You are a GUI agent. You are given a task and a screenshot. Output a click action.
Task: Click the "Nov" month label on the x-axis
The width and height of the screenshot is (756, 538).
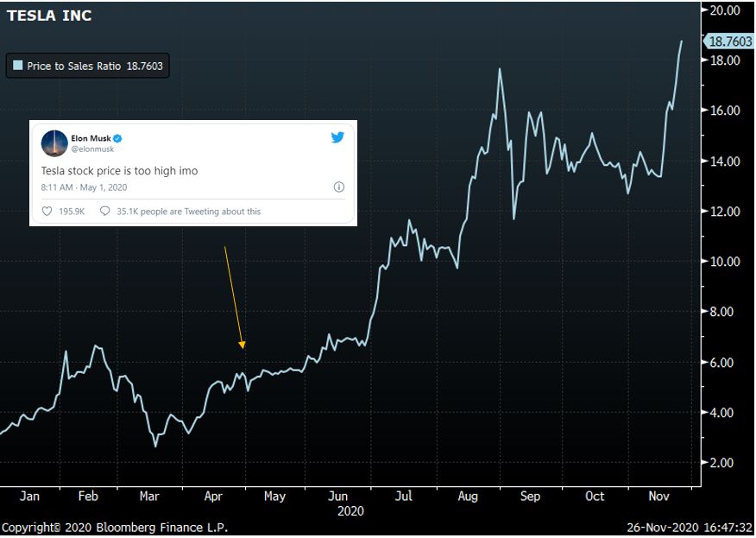(x=659, y=497)
